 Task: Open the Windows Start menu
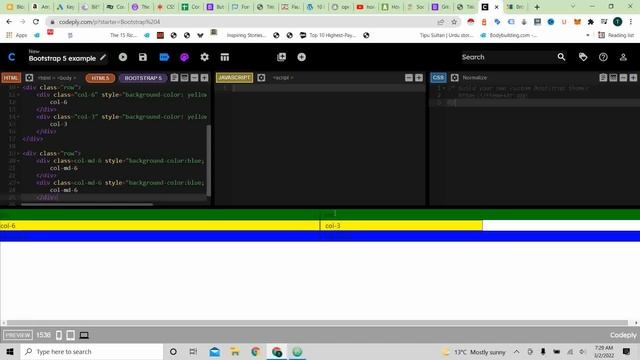[x=10, y=351]
